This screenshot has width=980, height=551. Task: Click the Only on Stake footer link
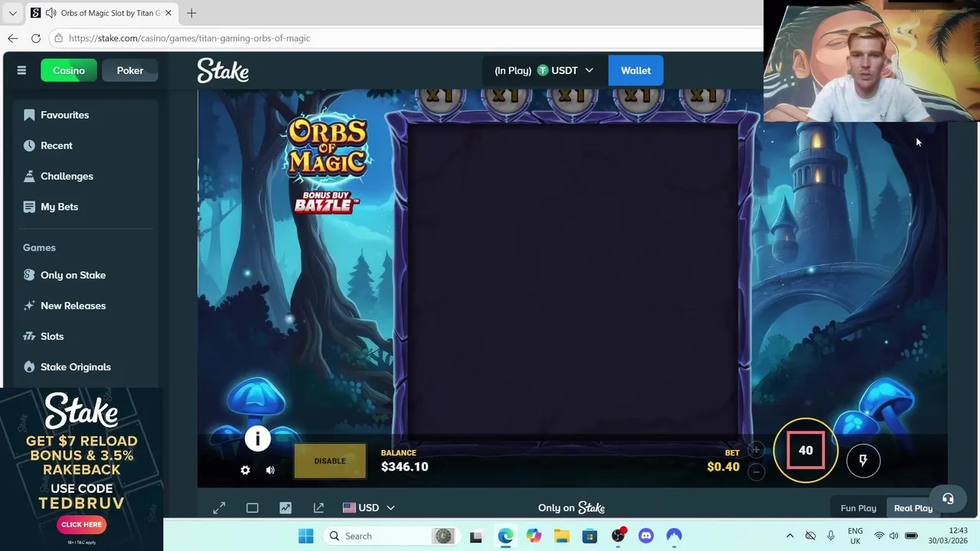(x=571, y=507)
